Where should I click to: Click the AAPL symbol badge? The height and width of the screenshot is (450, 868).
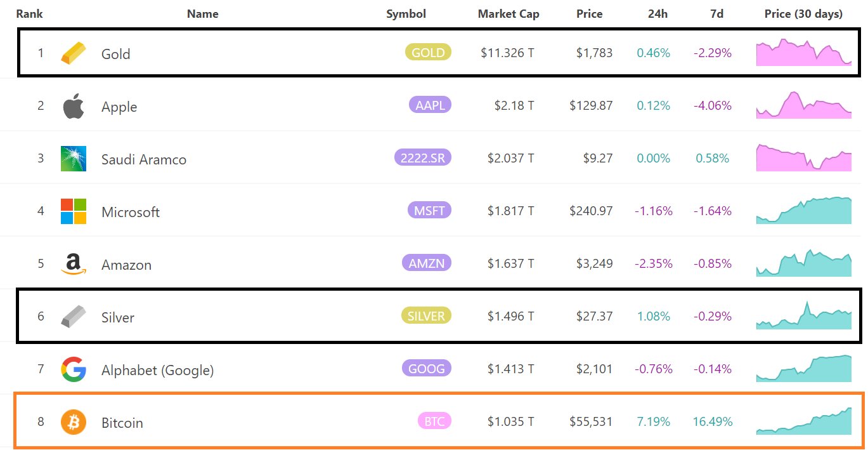(x=430, y=105)
